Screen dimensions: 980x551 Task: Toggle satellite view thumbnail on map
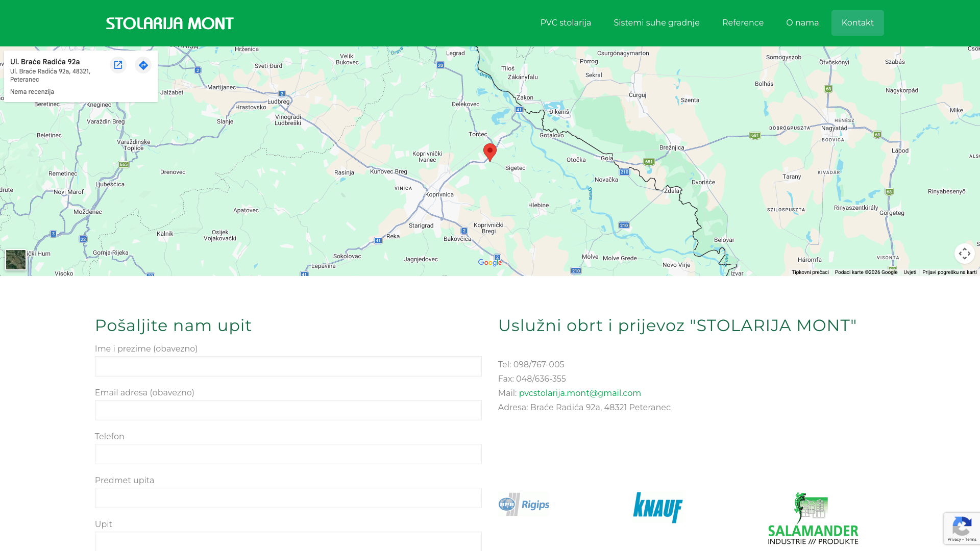click(x=16, y=260)
